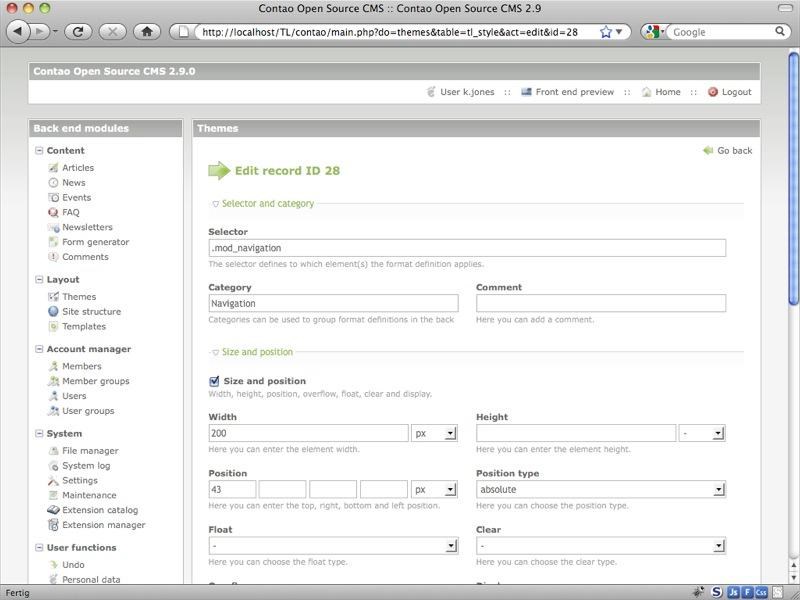Image resolution: width=800 pixels, height=600 pixels.
Task: Click the Templates icon
Action: [53, 326]
